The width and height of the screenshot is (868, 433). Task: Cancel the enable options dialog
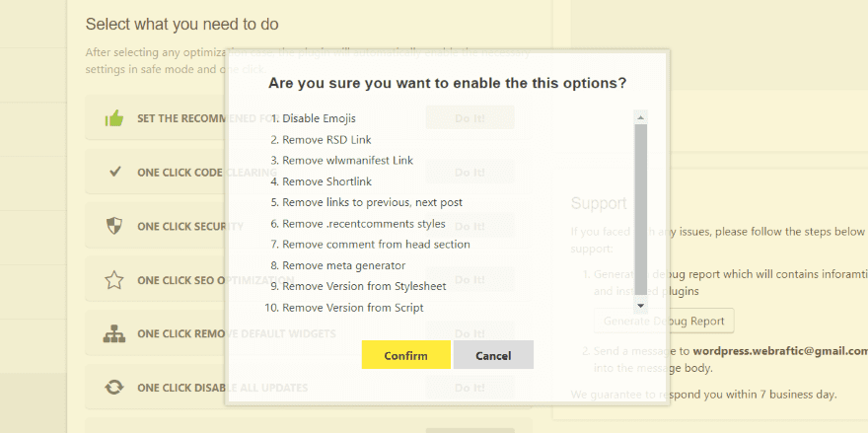pyautogui.click(x=493, y=355)
